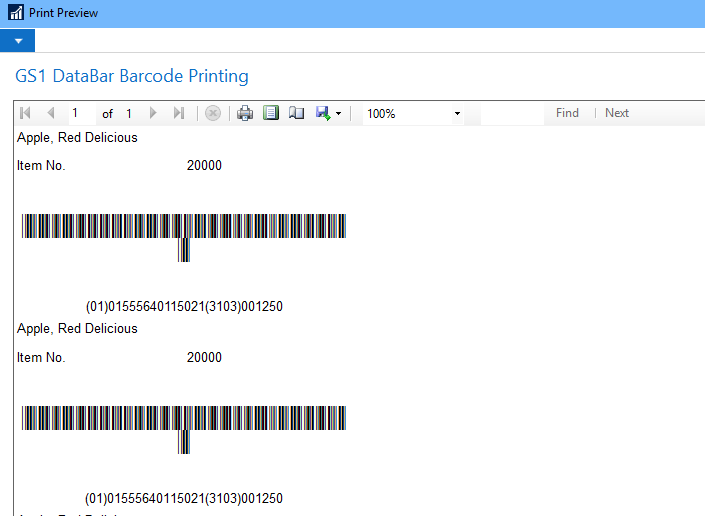
Task: Click the Next search result link
Action: [x=617, y=113]
